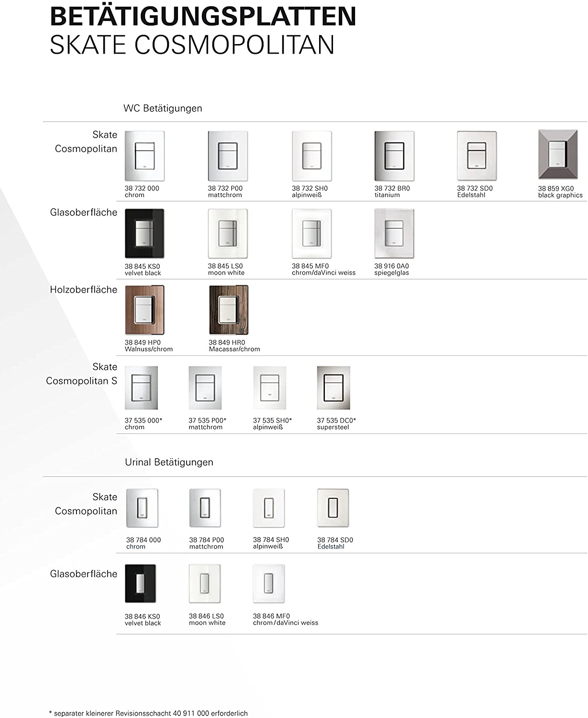Click the text '38 849 HP0'

(143, 343)
